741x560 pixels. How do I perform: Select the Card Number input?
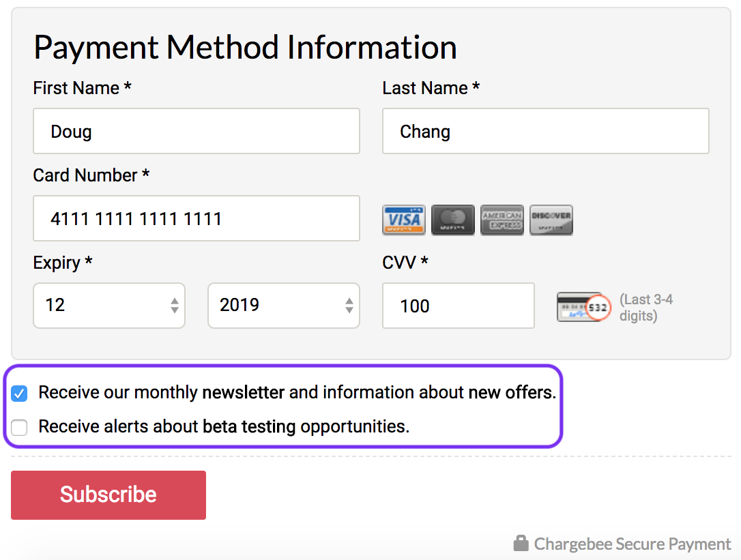pos(197,218)
